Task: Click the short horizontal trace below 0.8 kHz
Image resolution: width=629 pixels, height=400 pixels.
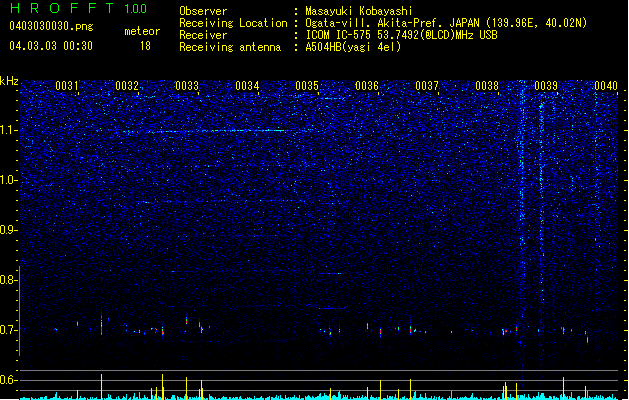Action: click(331, 308)
